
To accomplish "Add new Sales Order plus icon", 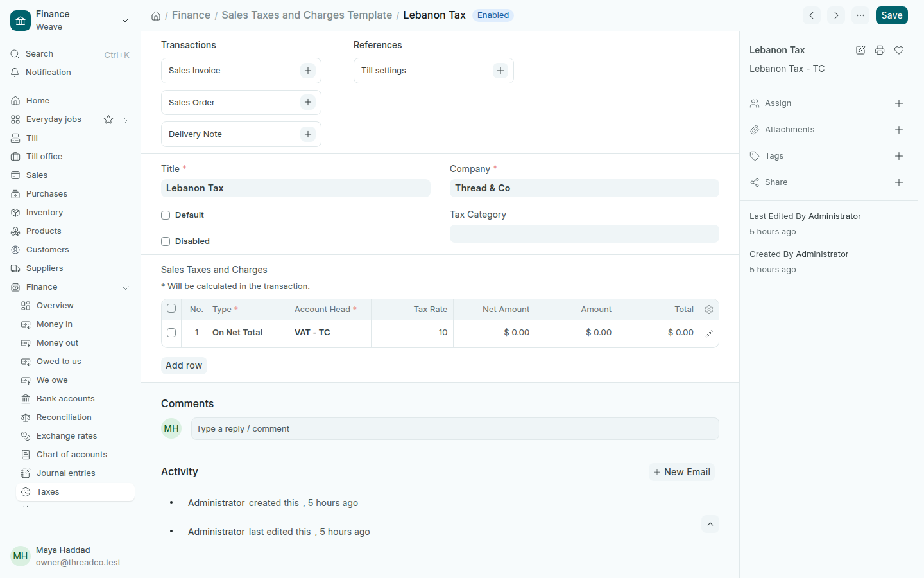I will pyautogui.click(x=308, y=102).
